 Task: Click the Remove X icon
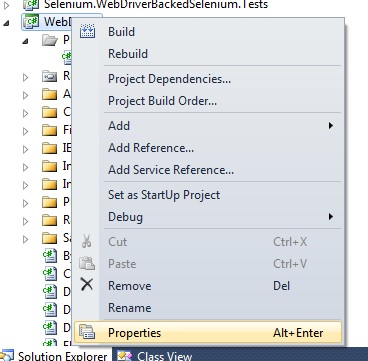coord(87,285)
